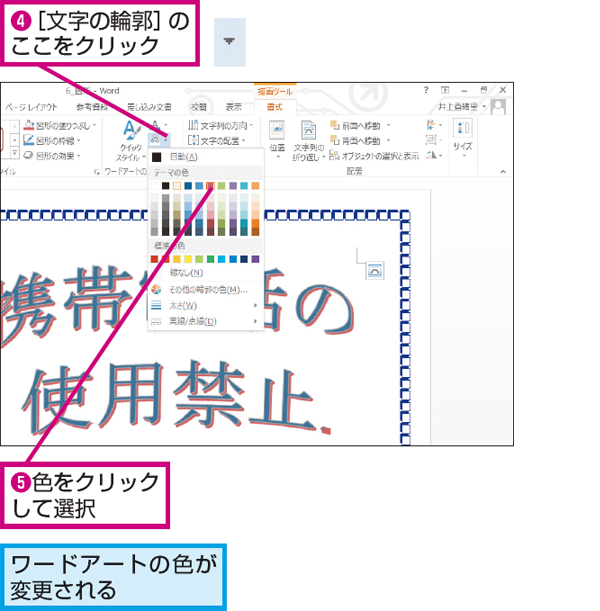Click the 文字列の折り返し wrap text icon
This screenshot has height=611, width=600.
pos(308,140)
